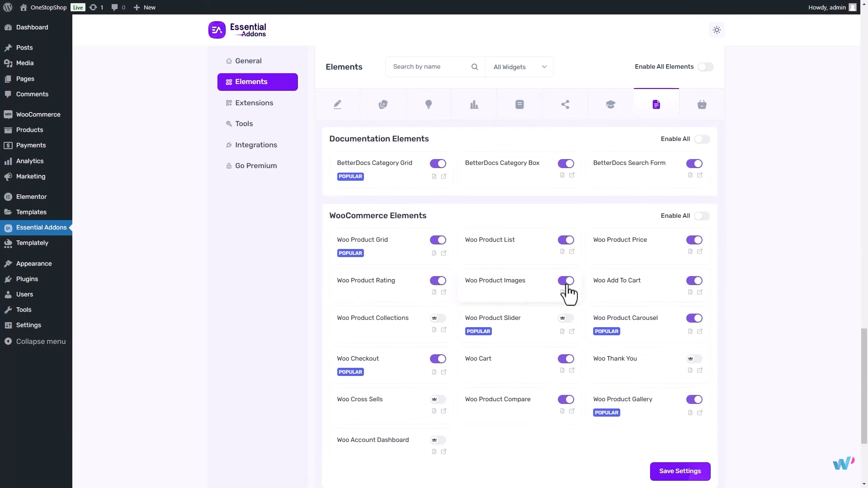Viewport: 868px width, 488px height.
Task: Open documentation icon under Woo Product Grid
Action: (x=434, y=253)
